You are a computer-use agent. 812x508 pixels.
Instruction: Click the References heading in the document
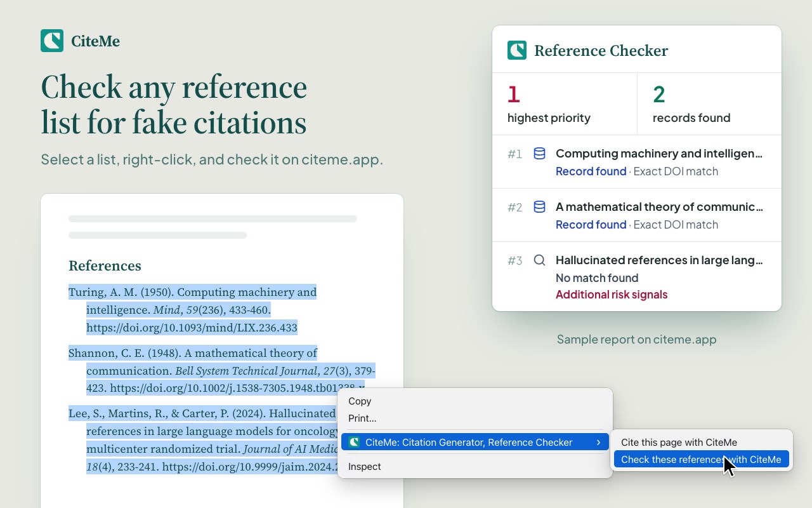105,265
